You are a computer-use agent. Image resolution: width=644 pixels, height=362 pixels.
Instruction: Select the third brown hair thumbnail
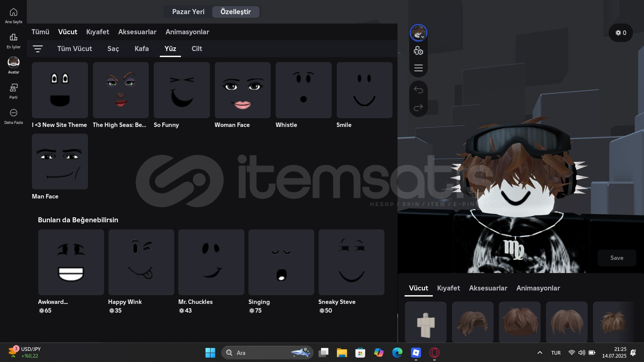567,322
